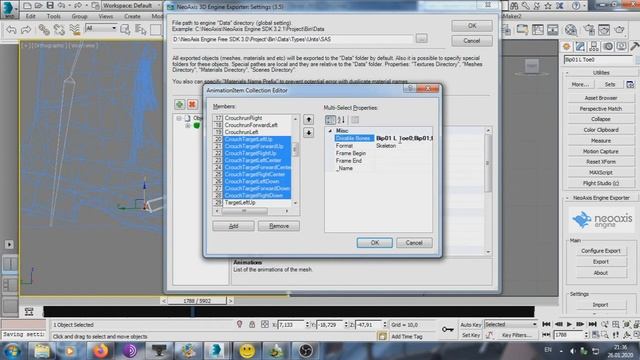Select the Bind to Space Warp tool
Image resolution: width=640 pixels, height=360 pixels.
[75, 29]
